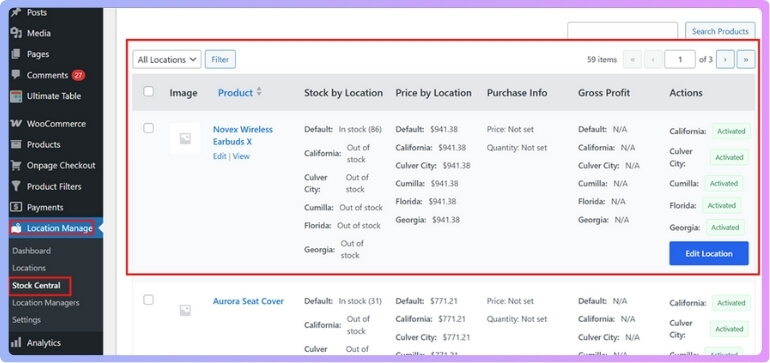The image size is (770, 363).
Task: Go to Dashboard submenu item
Action: tap(31, 251)
